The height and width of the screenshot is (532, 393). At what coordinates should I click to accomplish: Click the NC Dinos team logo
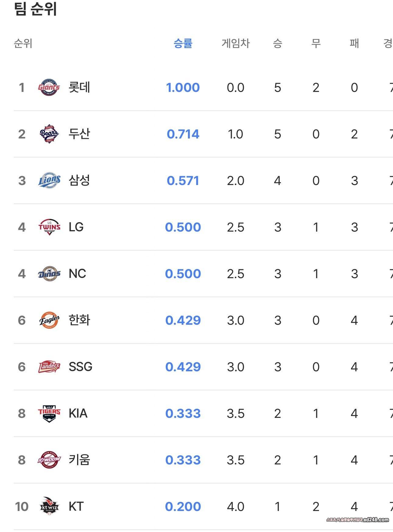pos(49,274)
